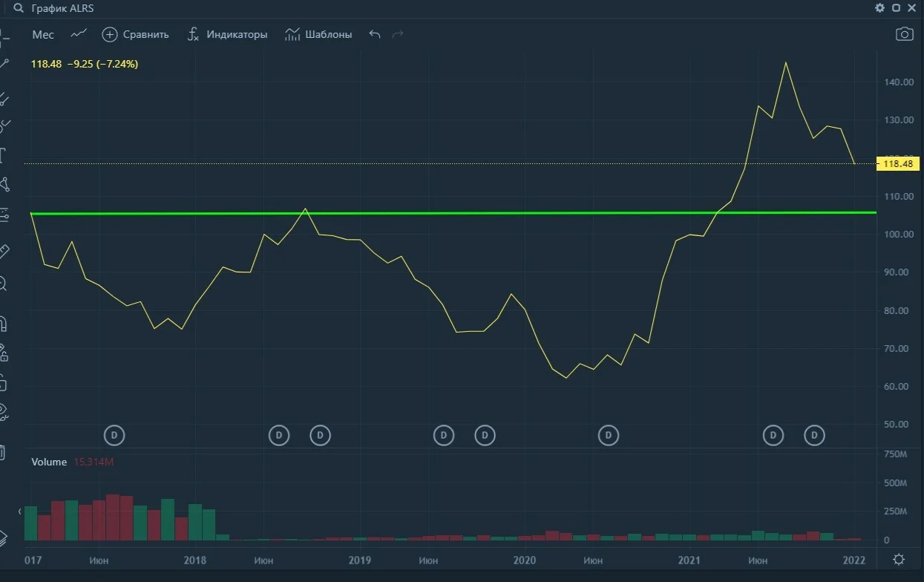Delete drawings with trash icon
Viewport: 924px width, 582px height.
point(2,451)
